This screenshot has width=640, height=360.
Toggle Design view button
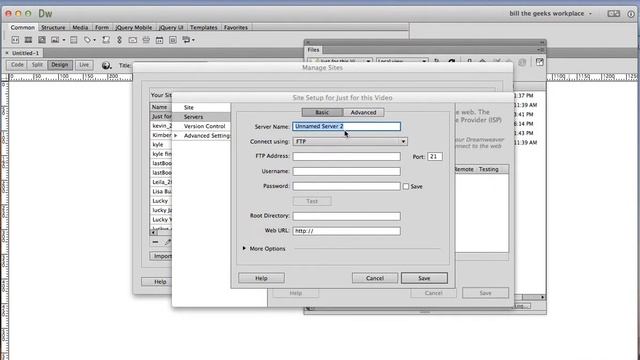pyautogui.click(x=60, y=65)
